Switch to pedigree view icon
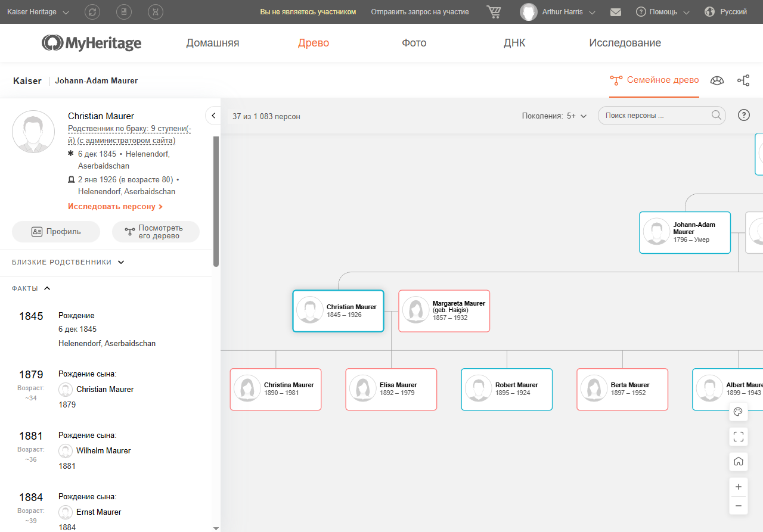 coord(743,80)
